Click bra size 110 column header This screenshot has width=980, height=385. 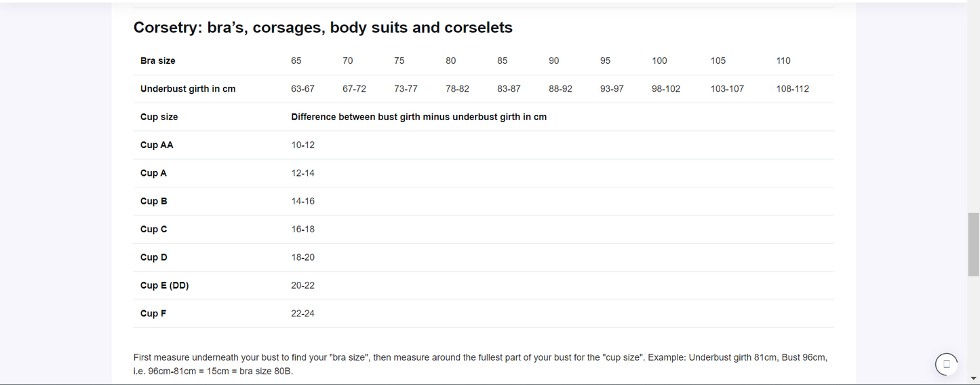[x=783, y=60]
